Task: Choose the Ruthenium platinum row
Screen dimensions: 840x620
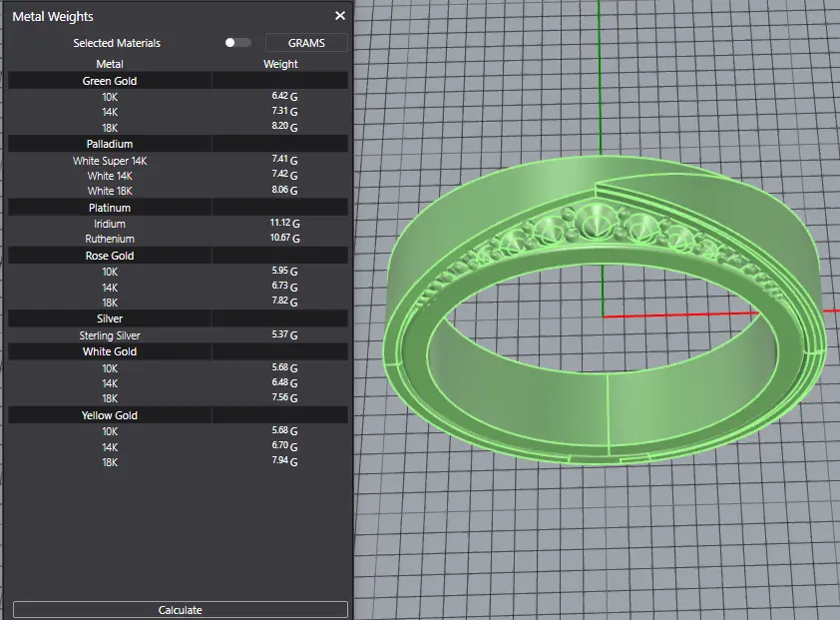Action: point(110,240)
